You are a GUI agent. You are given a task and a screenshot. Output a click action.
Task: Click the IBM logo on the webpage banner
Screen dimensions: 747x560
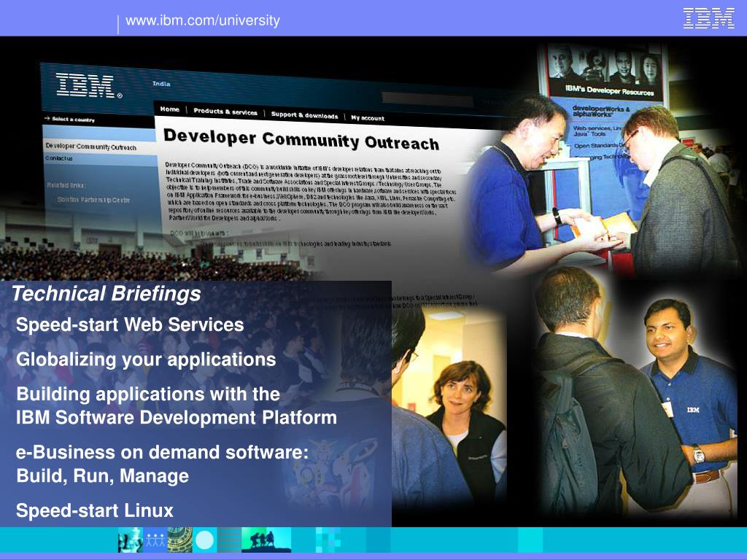click(89, 86)
